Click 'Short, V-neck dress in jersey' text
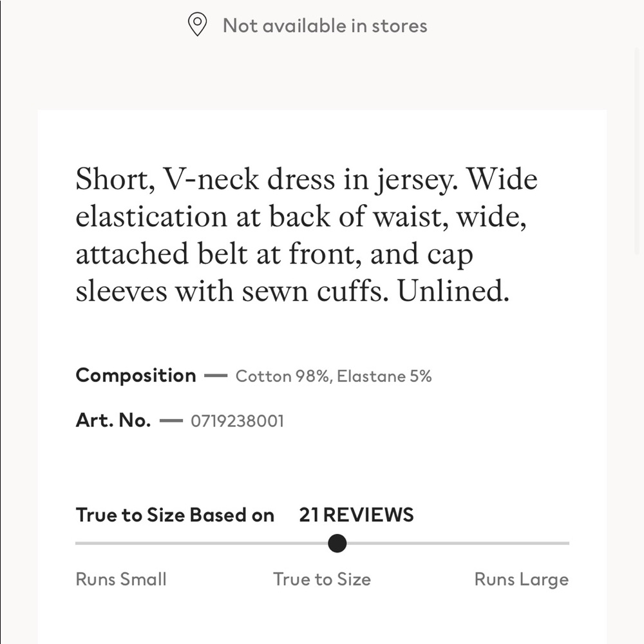The height and width of the screenshot is (644, 644). point(263,180)
